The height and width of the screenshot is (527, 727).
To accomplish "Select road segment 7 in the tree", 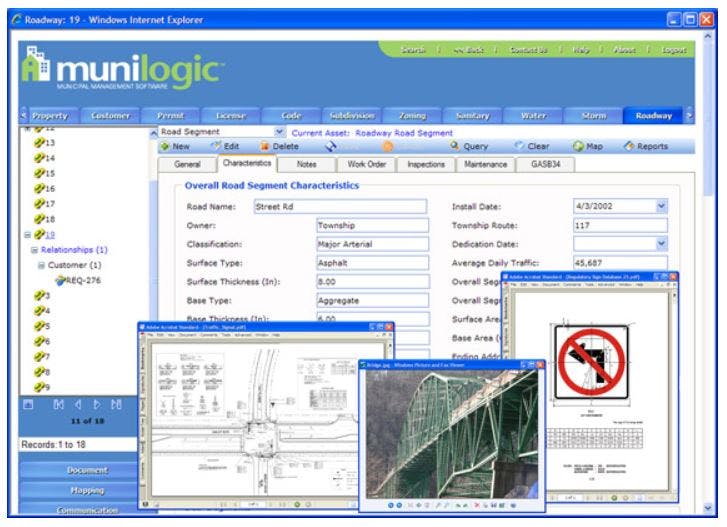I will click(x=42, y=357).
